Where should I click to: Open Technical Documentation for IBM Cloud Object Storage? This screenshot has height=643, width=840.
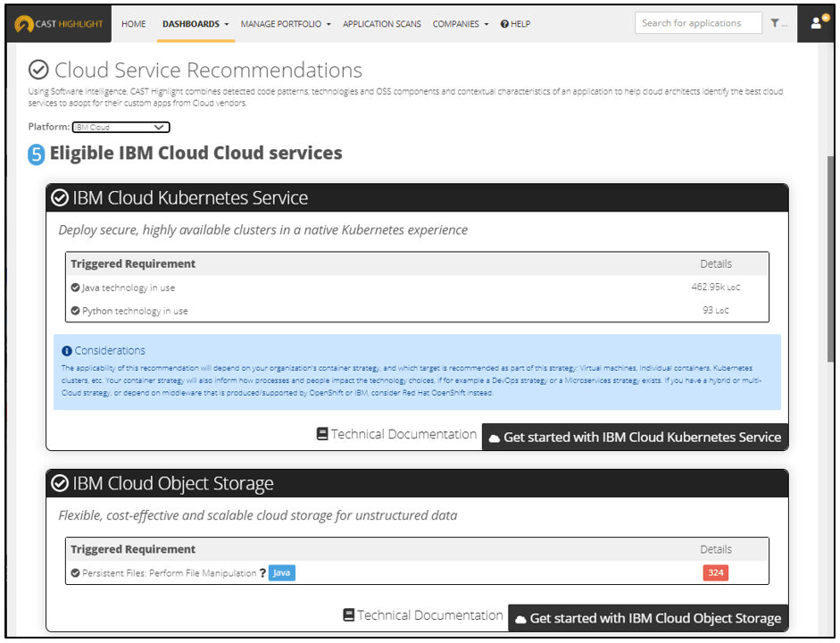422,615
